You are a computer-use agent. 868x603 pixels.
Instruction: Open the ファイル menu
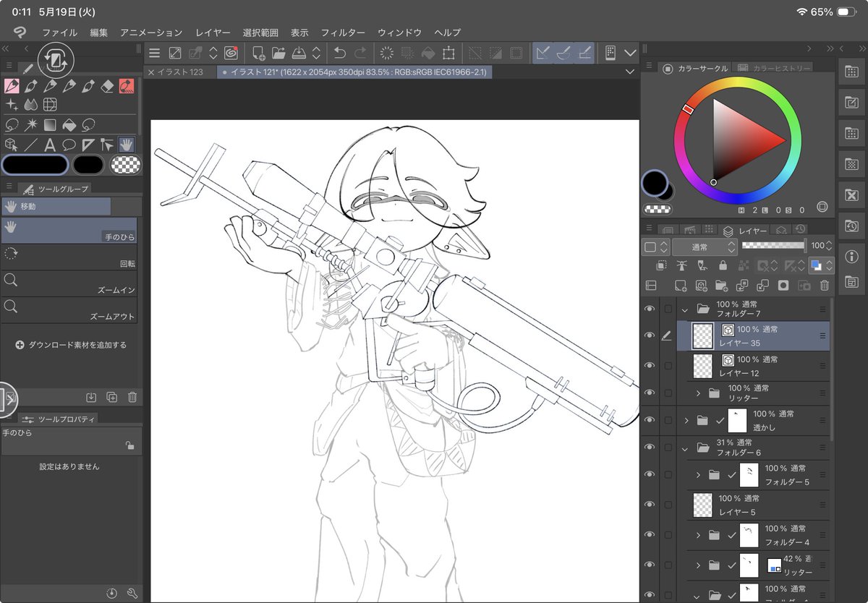click(x=60, y=33)
